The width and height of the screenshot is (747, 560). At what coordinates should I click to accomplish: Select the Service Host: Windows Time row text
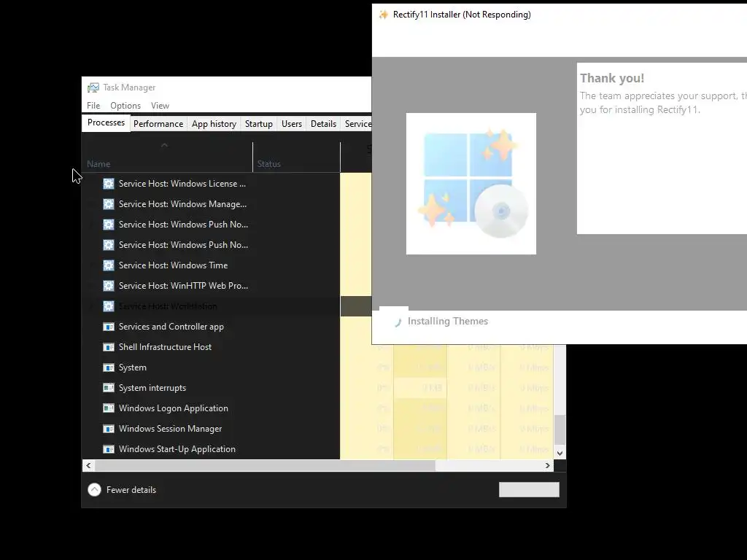click(x=173, y=265)
